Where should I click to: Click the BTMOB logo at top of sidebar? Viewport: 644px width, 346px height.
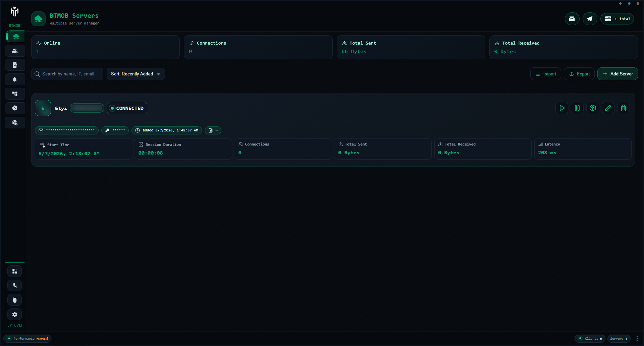(14, 12)
